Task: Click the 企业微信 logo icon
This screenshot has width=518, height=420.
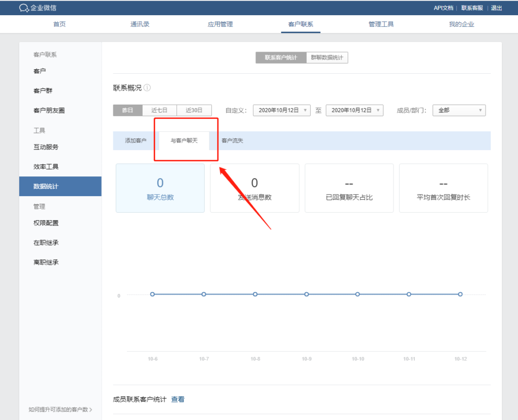Action: pyautogui.click(x=24, y=8)
